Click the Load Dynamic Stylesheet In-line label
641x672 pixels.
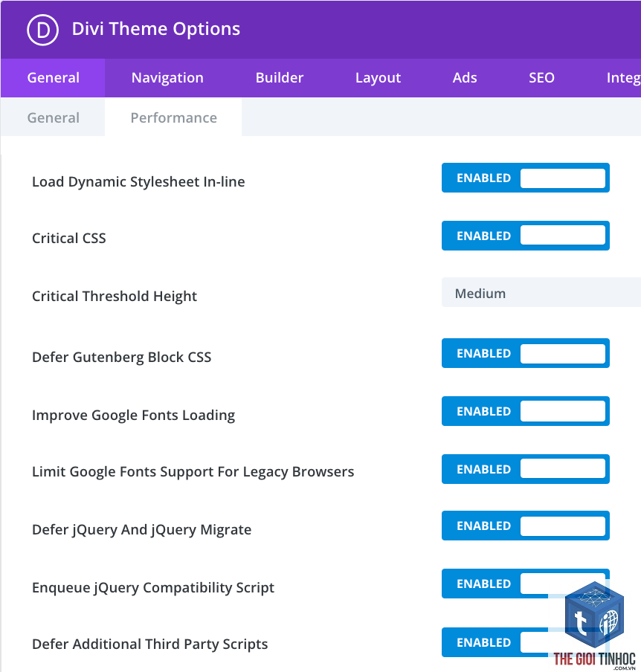tap(138, 181)
